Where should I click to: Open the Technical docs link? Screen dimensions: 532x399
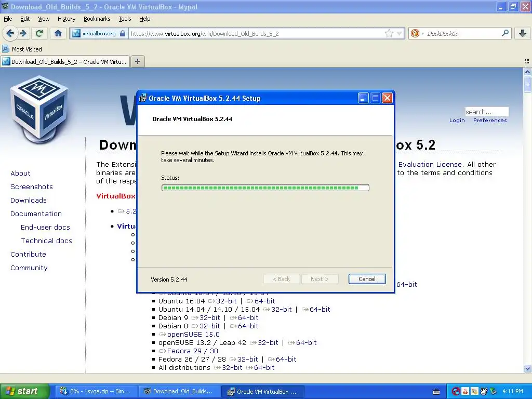point(46,241)
